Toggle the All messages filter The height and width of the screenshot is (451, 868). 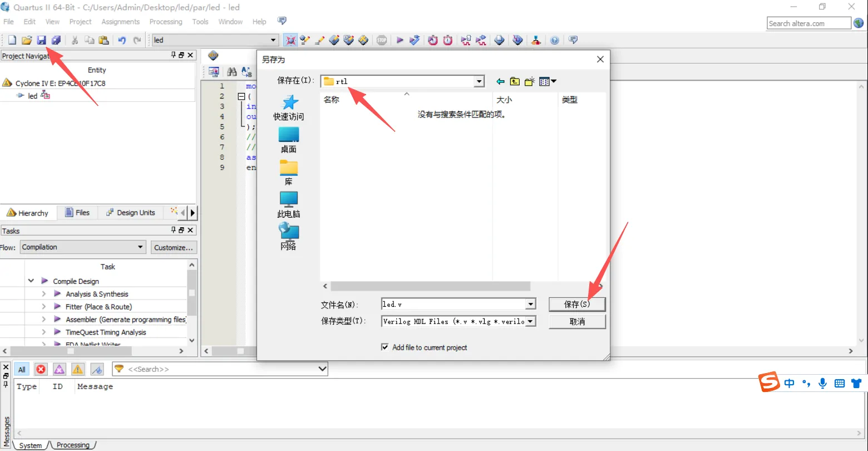(22, 369)
